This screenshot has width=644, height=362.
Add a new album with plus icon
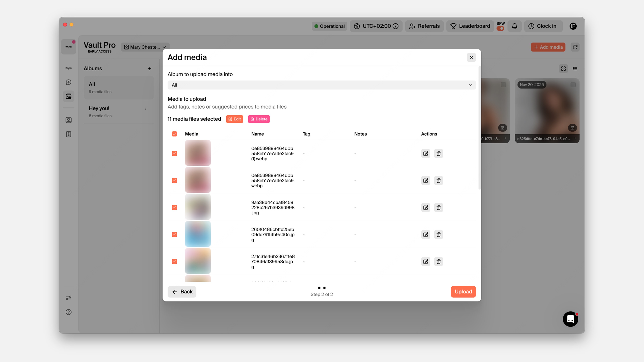click(x=149, y=68)
